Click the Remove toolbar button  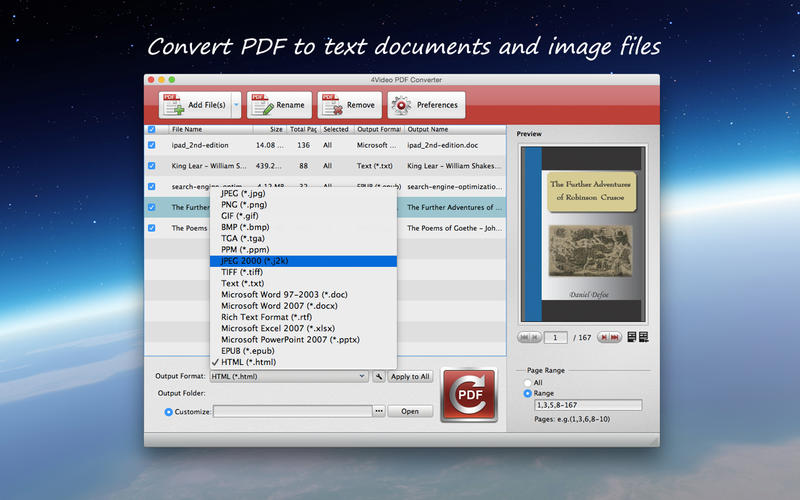[x=350, y=105]
